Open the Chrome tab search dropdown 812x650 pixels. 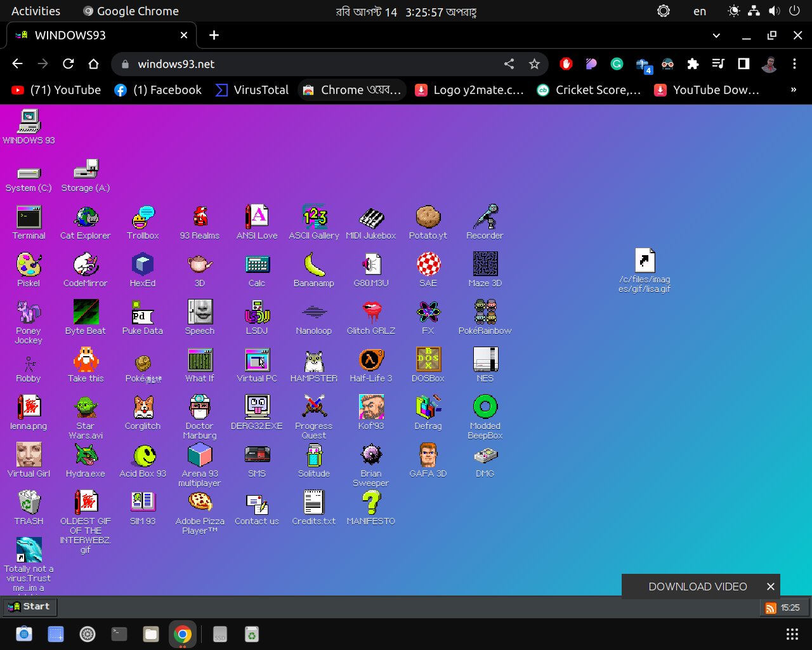(x=716, y=36)
